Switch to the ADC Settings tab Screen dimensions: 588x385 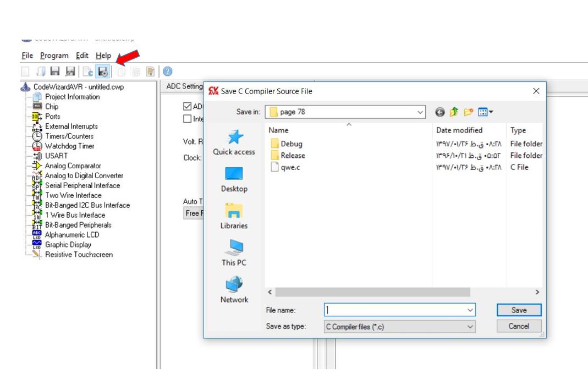click(x=184, y=86)
